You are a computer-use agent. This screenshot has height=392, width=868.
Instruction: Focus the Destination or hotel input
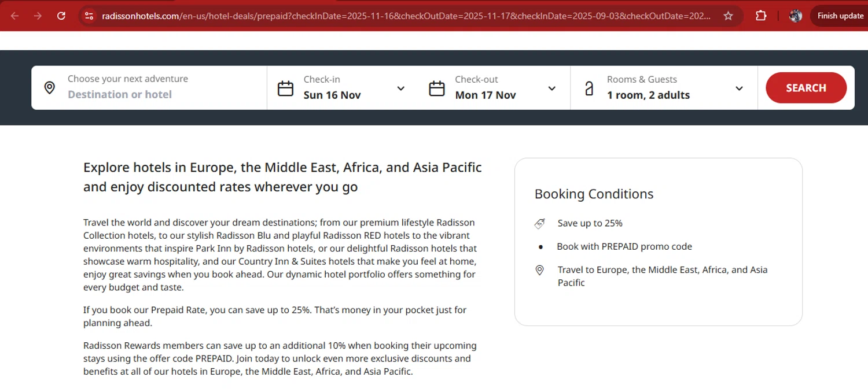(120, 94)
